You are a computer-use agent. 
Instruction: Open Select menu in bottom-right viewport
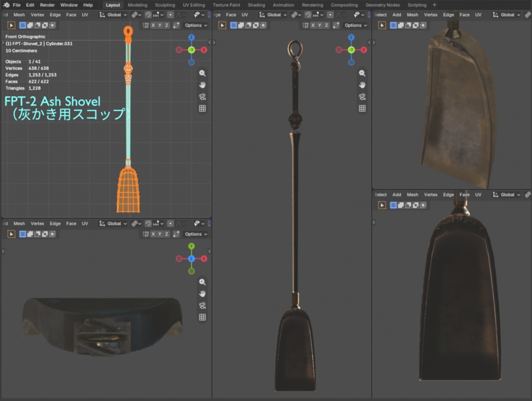380,195
